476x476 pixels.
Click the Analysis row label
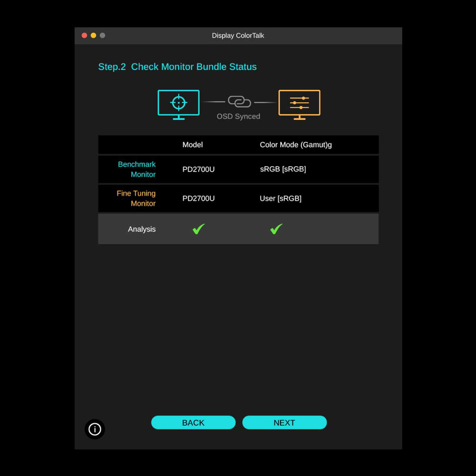pos(142,229)
